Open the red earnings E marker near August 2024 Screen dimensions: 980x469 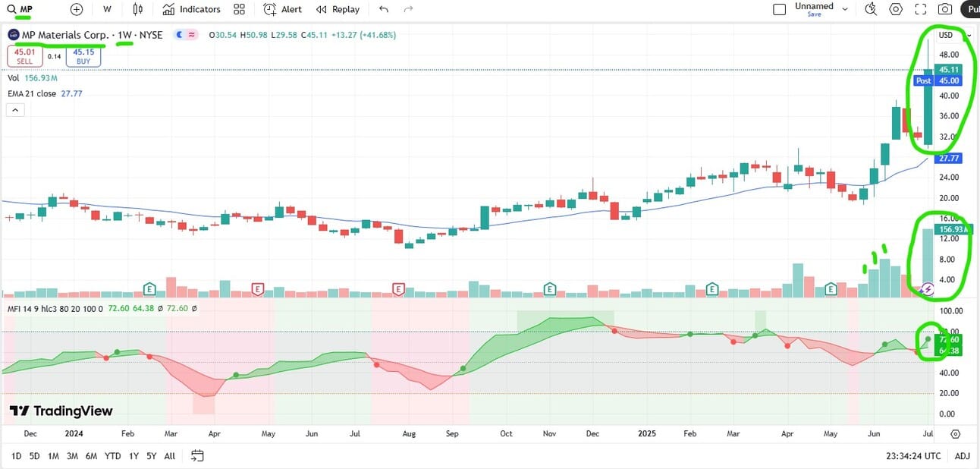click(x=398, y=288)
